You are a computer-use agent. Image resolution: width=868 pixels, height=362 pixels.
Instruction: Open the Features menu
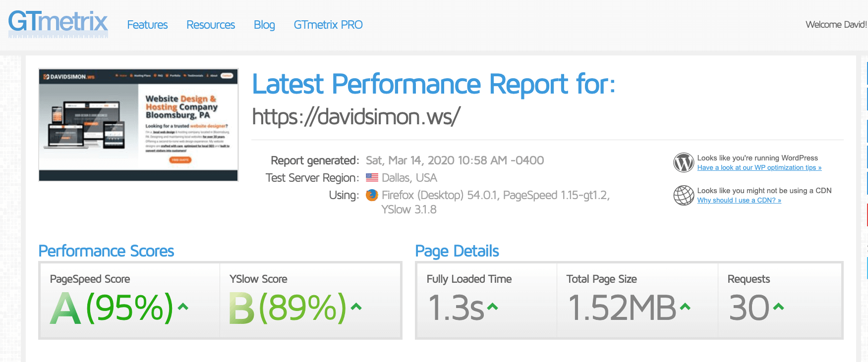click(x=147, y=25)
